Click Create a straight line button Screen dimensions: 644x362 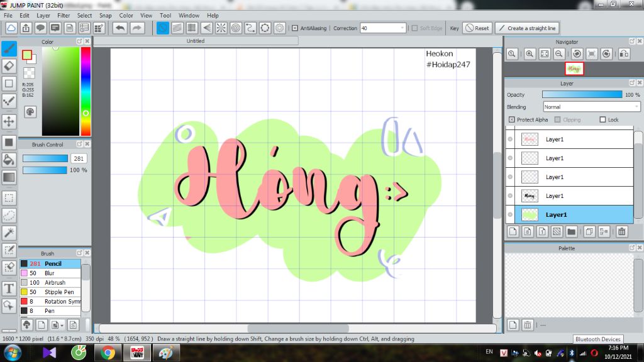tap(528, 28)
